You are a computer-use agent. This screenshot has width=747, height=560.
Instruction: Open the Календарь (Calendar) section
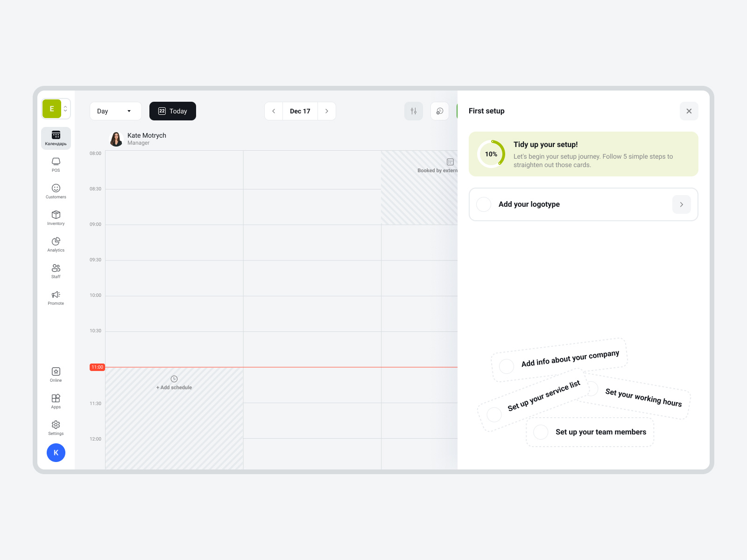[x=56, y=138]
